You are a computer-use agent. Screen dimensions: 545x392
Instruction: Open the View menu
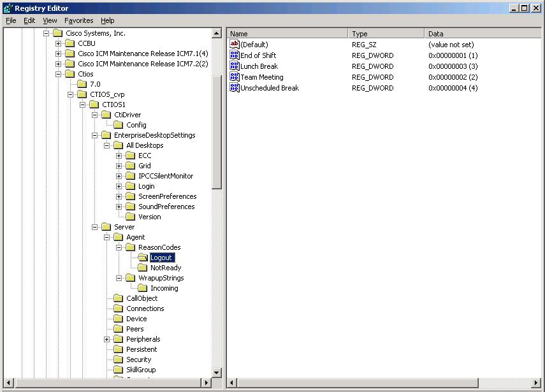tap(50, 20)
